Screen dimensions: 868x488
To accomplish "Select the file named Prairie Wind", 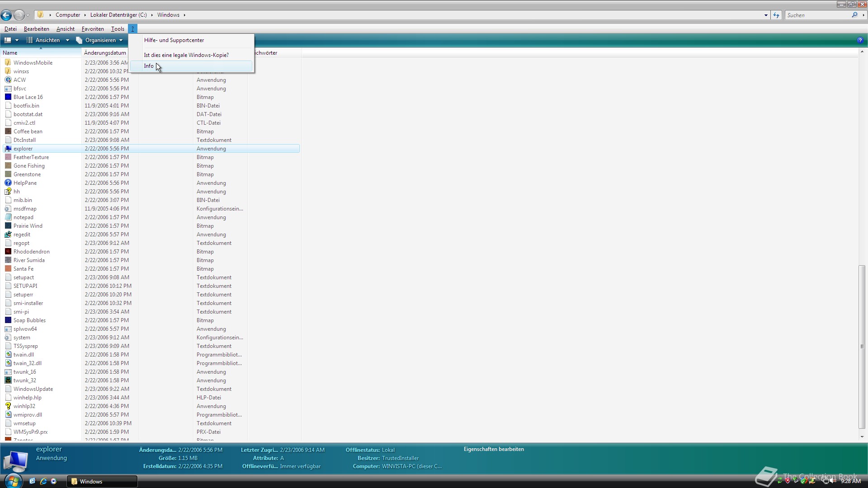I will (x=28, y=225).
